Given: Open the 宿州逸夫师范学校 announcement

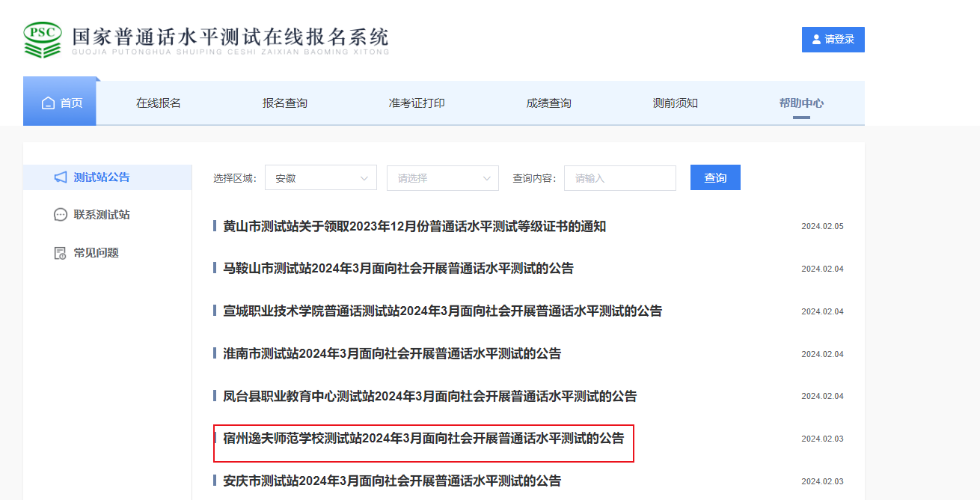Looking at the screenshot, I should pos(423,439).
